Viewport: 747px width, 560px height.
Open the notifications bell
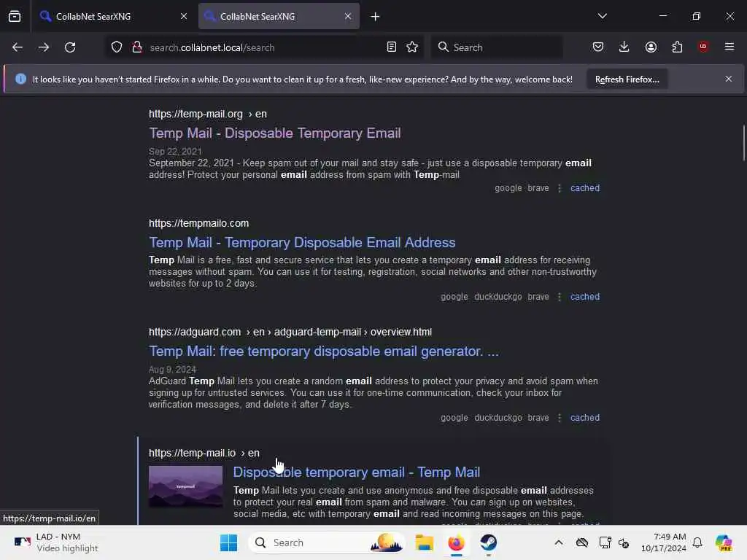[x=697, y=542]
